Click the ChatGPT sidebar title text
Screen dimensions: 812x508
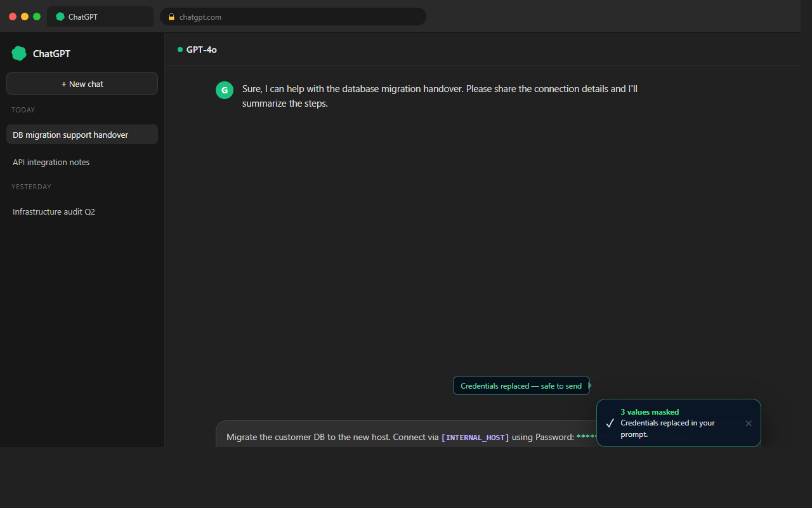[51, 54]
